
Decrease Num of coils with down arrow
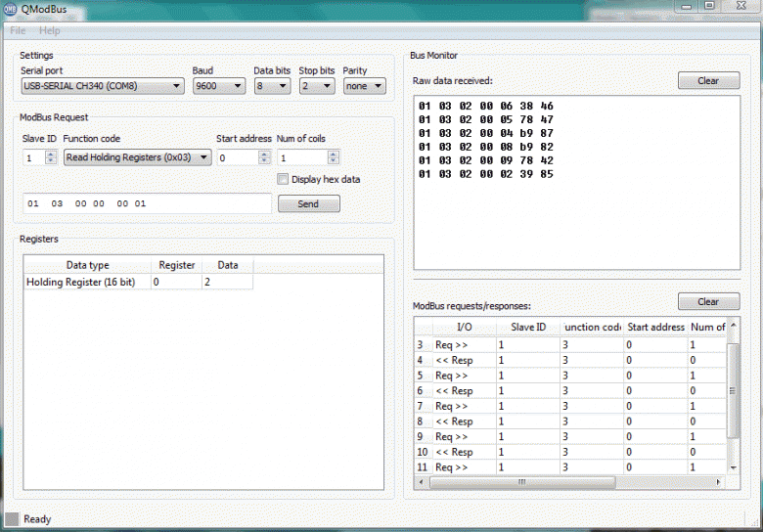(x=333, y=161)
